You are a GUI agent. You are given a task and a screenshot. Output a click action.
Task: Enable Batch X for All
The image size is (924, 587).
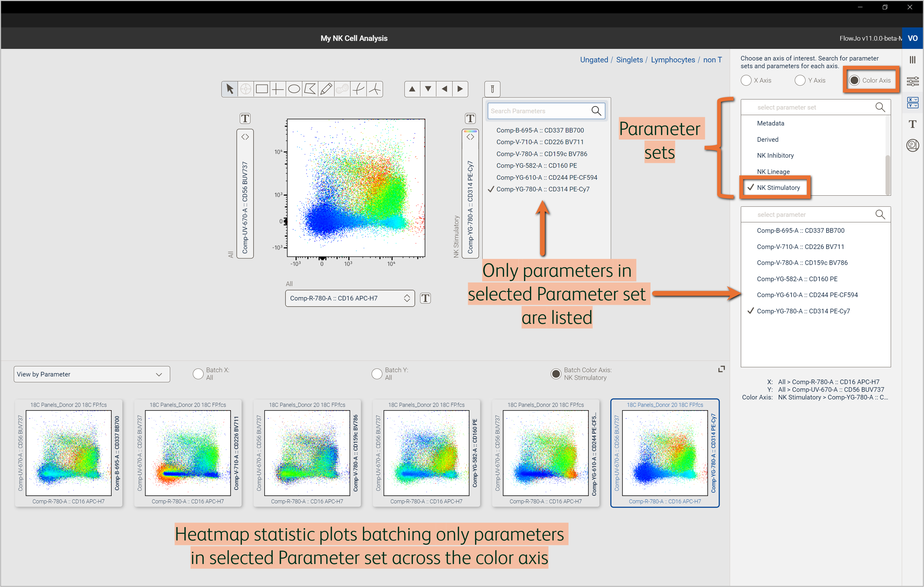(x=198, y=374)
